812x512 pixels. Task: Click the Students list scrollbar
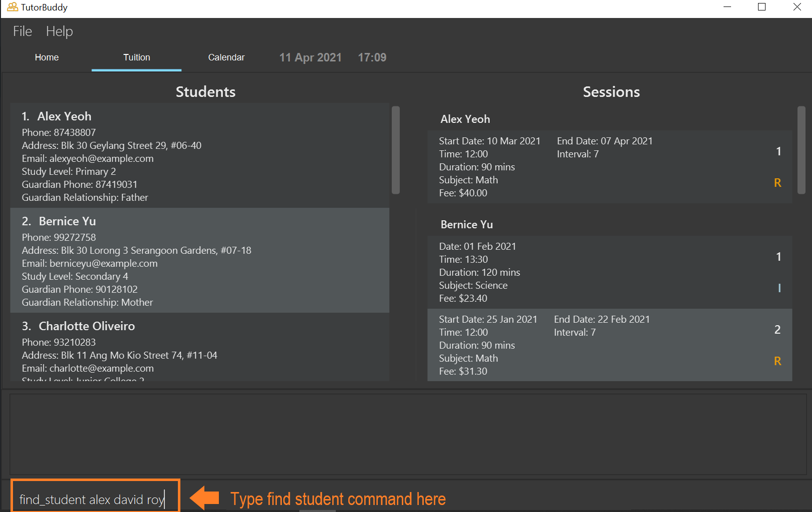[x=396, y=150]
